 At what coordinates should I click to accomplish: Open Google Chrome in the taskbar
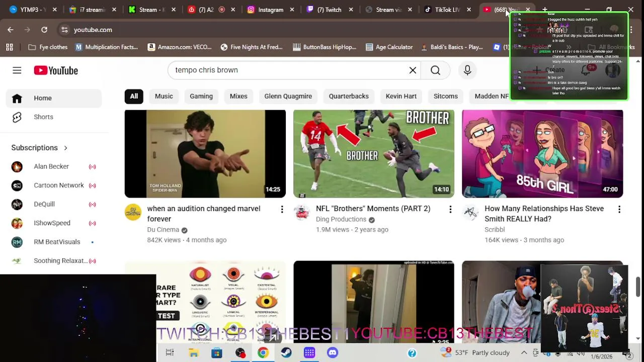(x=263, y=353)
